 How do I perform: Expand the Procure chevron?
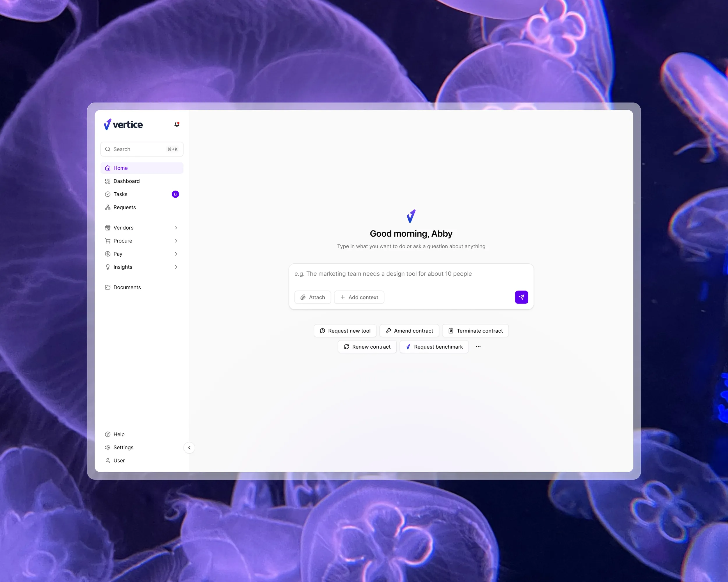pos(176,241)
